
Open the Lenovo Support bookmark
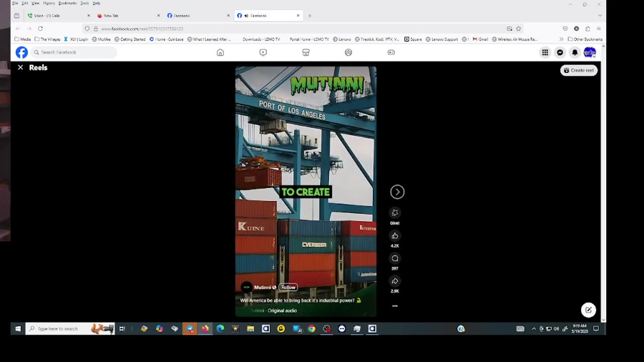[442, 39]
